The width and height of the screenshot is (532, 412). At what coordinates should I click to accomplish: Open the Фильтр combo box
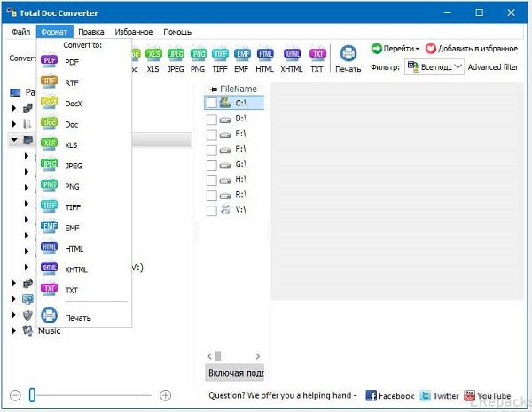pyautogui.click(x=435, y=66)
